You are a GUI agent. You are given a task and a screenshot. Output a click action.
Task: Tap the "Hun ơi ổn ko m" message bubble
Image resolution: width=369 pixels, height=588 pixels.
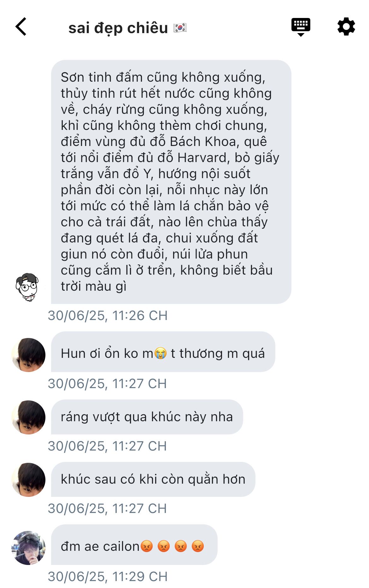[x=163, y=352]
